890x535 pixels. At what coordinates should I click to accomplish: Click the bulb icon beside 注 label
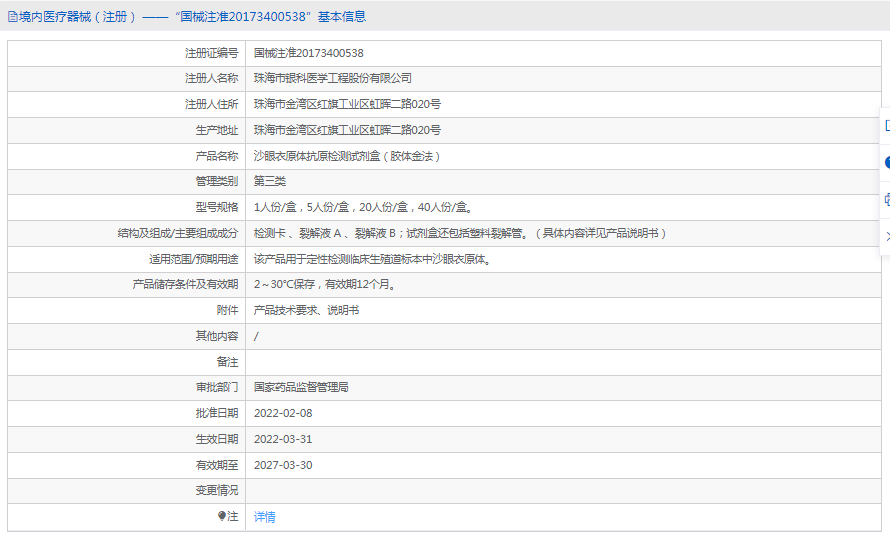[x=222, y=516]
